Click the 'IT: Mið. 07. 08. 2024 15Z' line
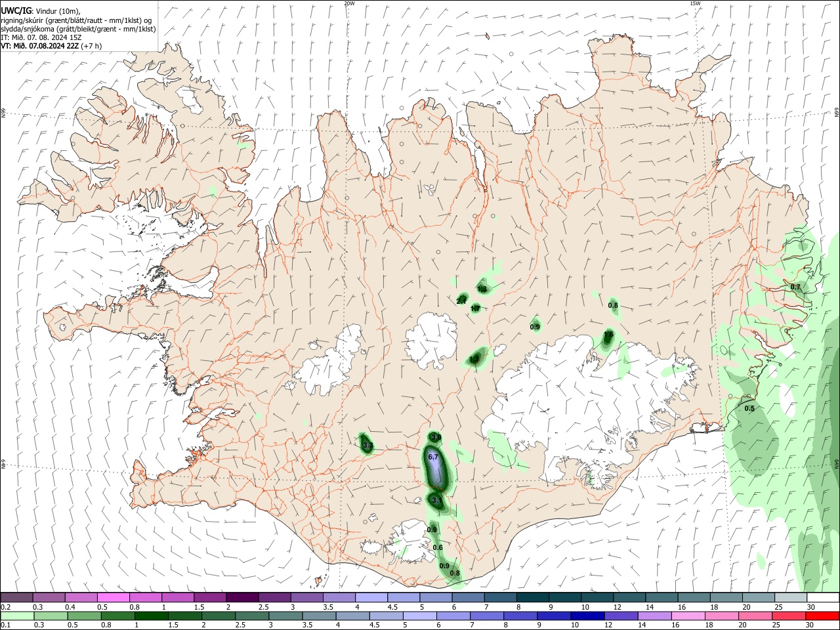 pos(41,37)
